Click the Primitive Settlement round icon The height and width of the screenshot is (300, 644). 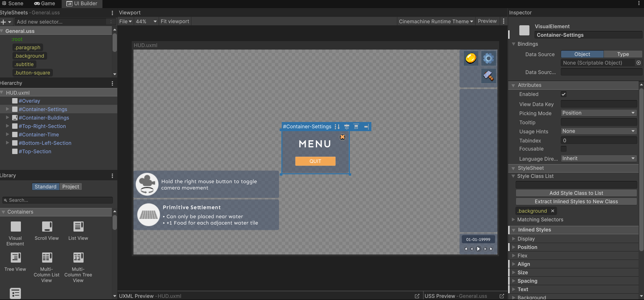point(148,215)
